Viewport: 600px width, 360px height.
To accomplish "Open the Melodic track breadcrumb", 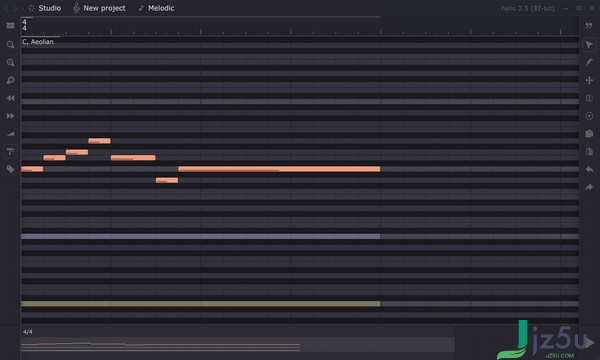I will 156,8.
